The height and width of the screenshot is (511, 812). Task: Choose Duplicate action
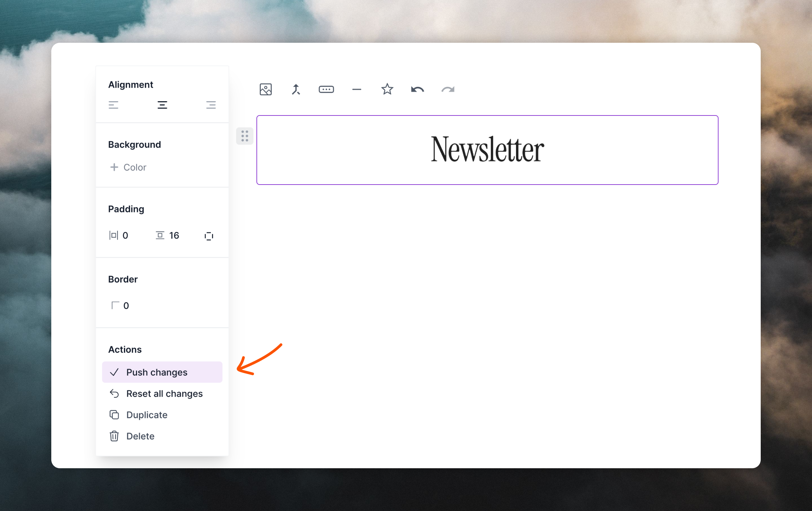point(162,415)
